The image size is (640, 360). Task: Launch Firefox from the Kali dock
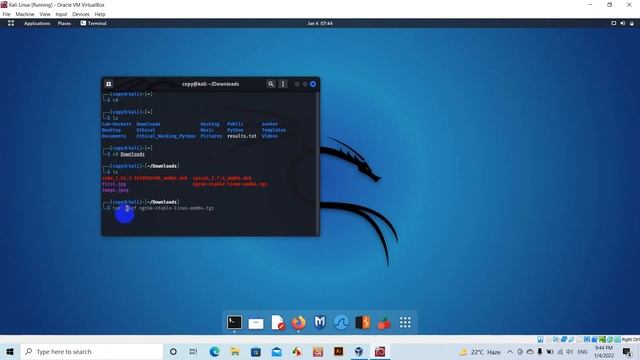[x=298, y=322]
